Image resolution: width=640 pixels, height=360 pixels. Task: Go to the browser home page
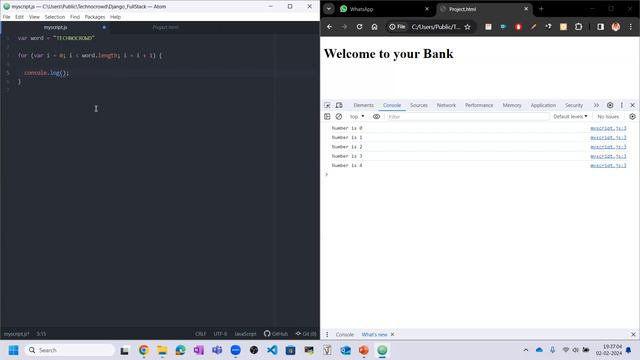[374, 27]
